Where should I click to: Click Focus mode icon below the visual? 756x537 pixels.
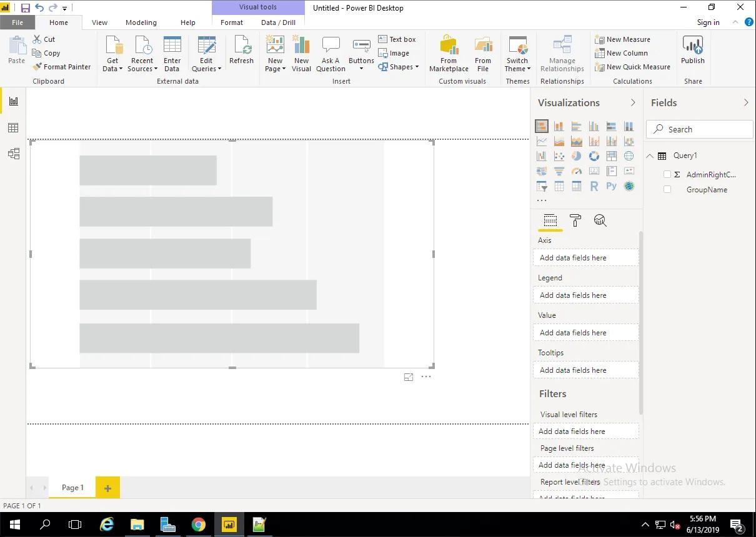tap(409, 377)
